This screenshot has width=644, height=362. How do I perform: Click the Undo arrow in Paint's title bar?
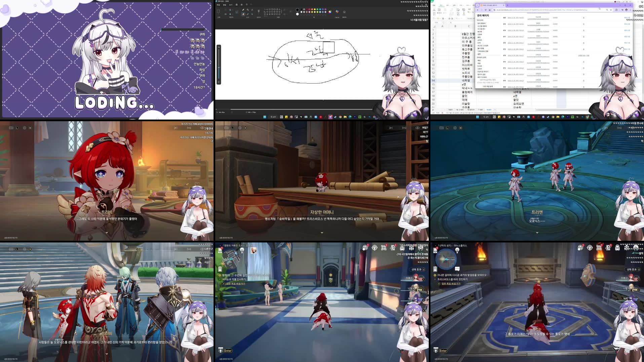tap(247, 5)
